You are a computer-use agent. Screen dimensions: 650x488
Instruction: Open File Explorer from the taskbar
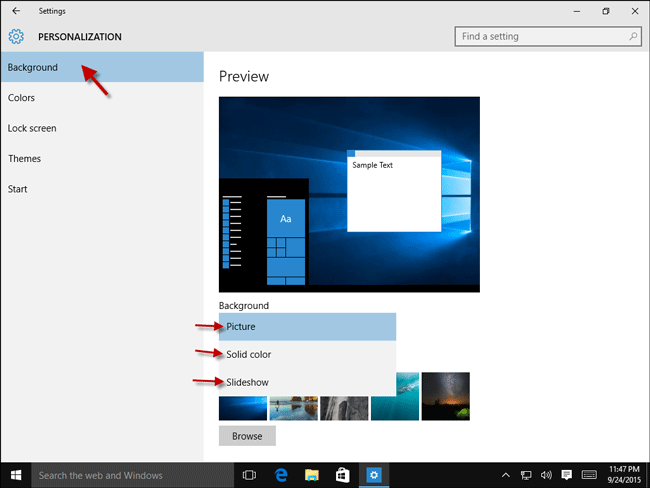pos(312,475)
